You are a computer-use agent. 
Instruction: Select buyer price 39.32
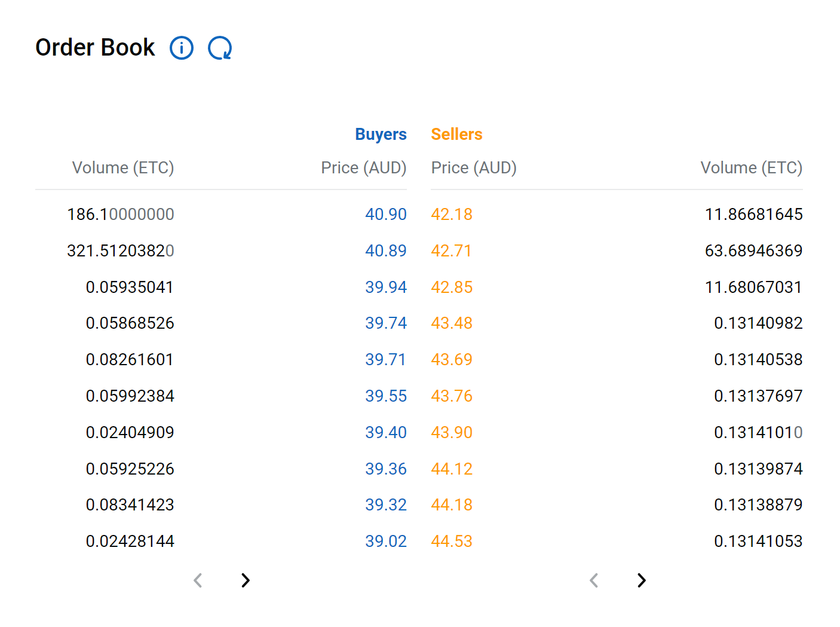(386, 505)
